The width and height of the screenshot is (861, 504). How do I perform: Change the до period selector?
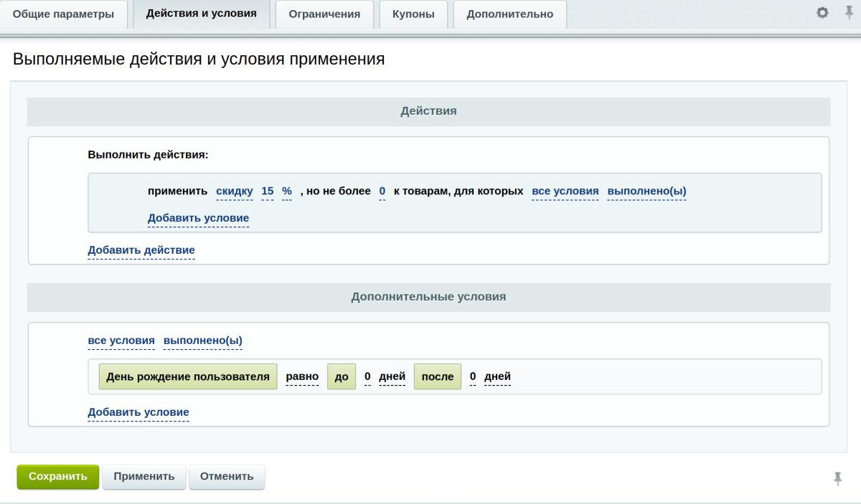click(x=341, y=376)
